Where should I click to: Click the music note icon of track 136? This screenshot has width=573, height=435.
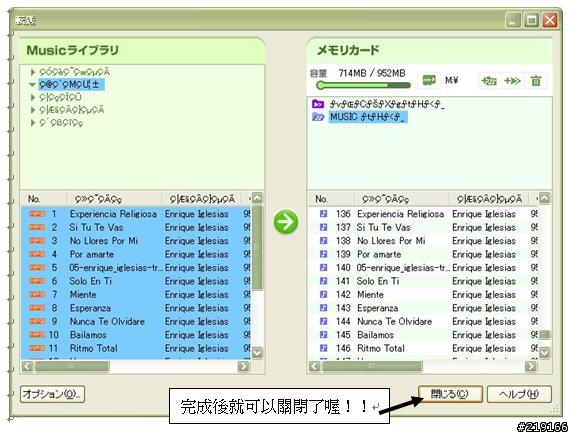[x=323, y=214]
